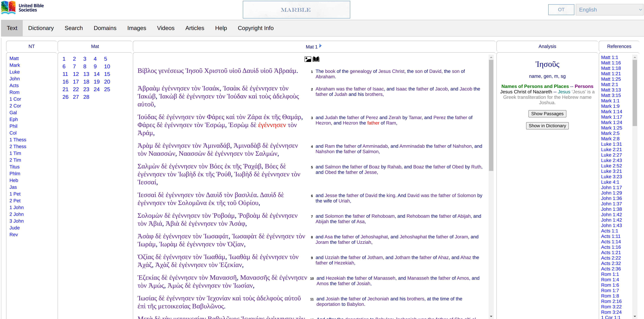Image resolution: width=644 pixels, height=319 pixels.
Task: Toggle the OT testament button
Action: pos(561,9)
